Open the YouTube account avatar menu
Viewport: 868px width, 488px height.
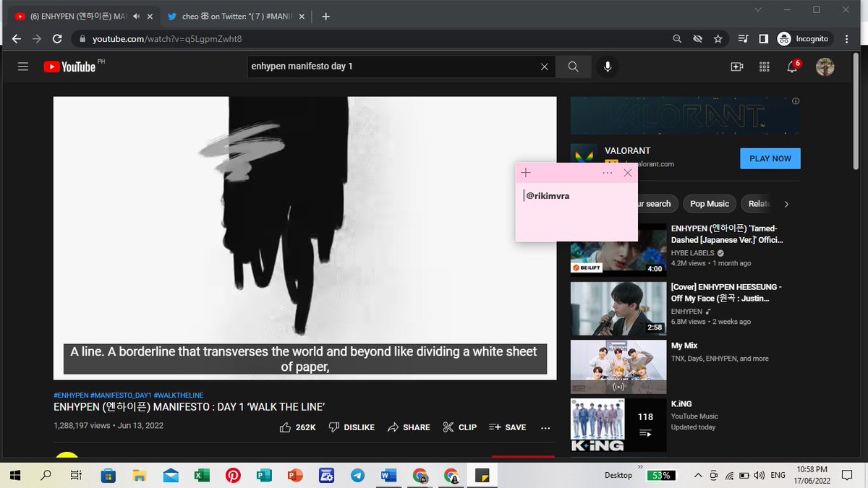coord(825,67)
